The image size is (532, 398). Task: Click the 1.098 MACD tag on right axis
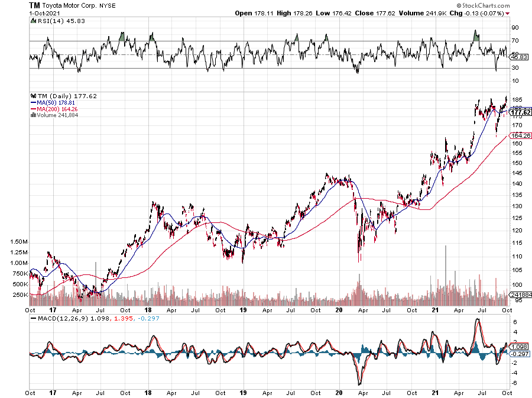pyautogui.click(x=519, y=347)
